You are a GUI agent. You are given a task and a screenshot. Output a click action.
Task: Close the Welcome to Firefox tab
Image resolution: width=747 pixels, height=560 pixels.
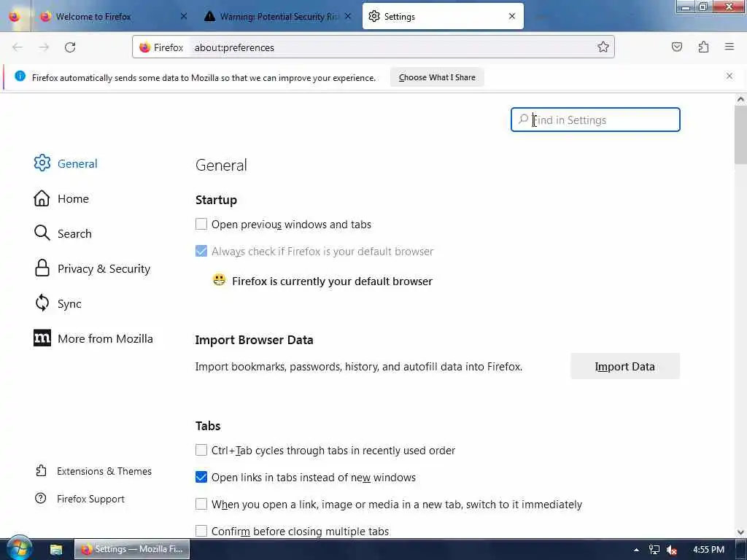click(x=184, y=16)
